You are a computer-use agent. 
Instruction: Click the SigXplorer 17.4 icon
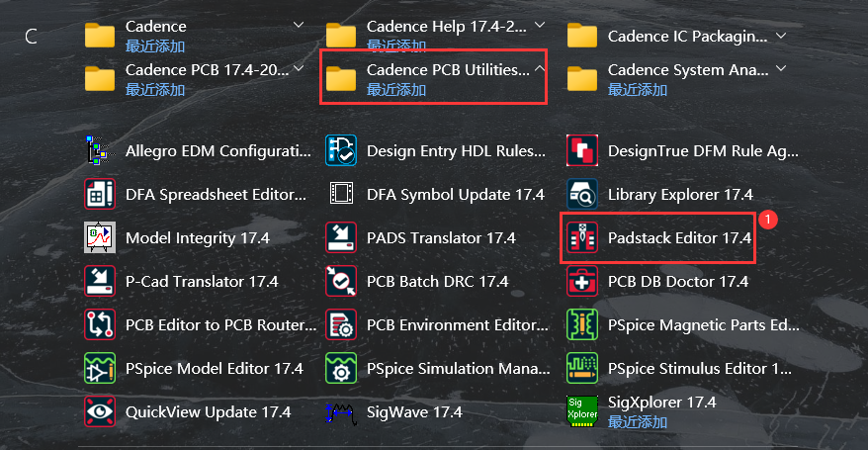point(582,411)
